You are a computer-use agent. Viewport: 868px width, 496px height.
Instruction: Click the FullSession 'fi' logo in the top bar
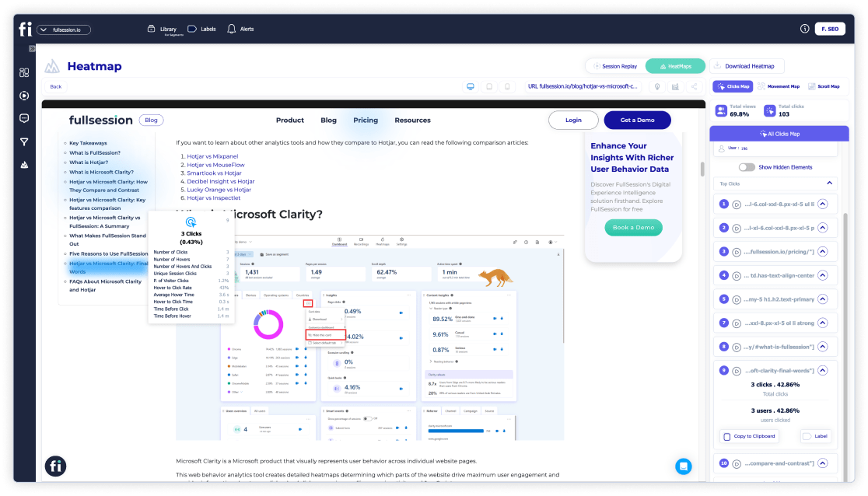(x=26, y=30)
